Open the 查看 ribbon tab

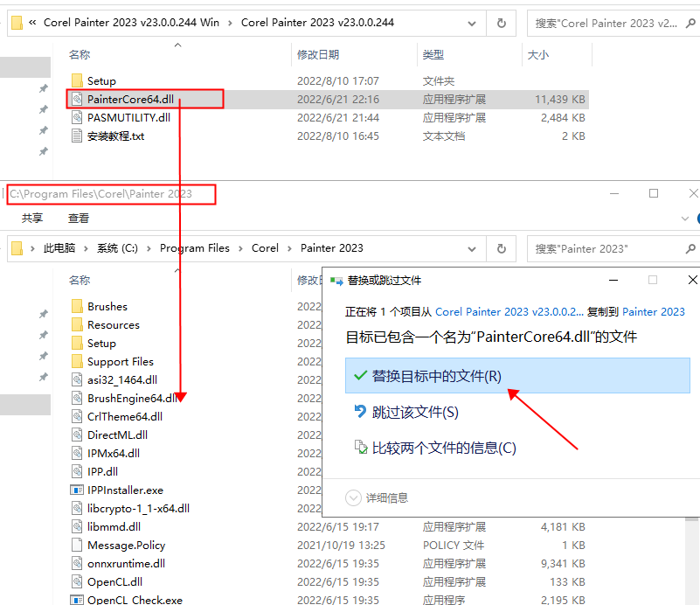coord(79,218)
